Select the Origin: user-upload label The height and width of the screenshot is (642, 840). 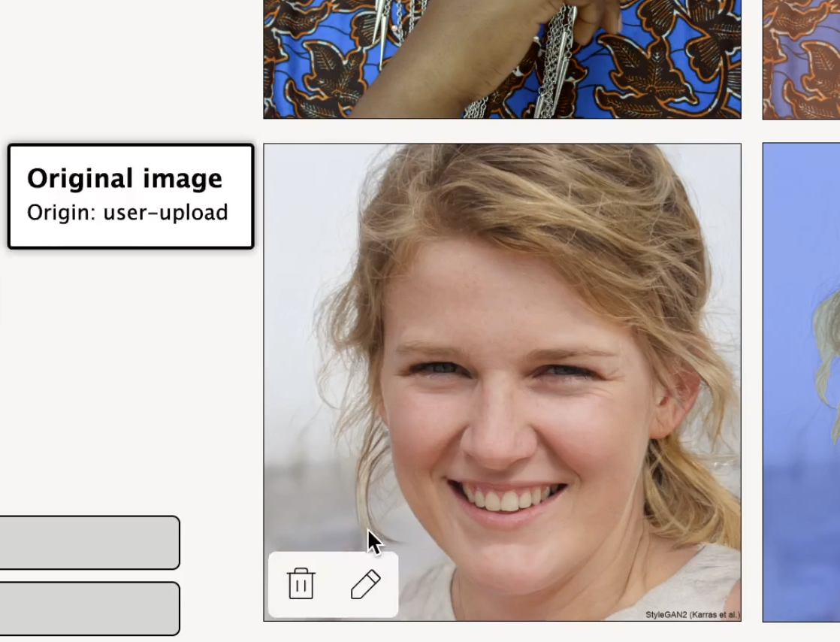(x=127, y=213)
